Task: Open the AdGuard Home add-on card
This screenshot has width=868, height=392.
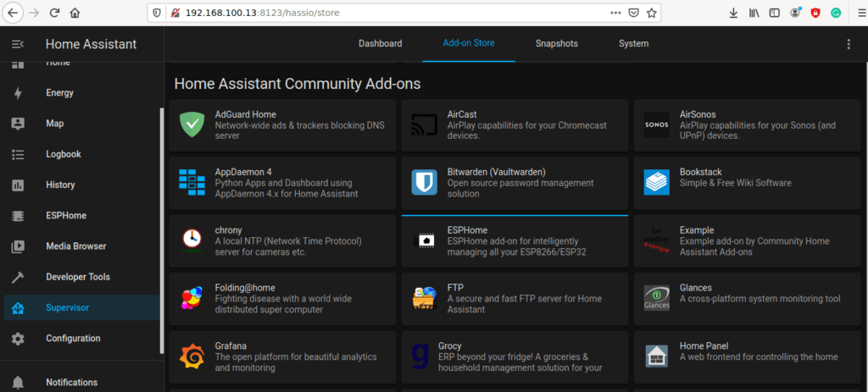Action: [x=282, y=125]
